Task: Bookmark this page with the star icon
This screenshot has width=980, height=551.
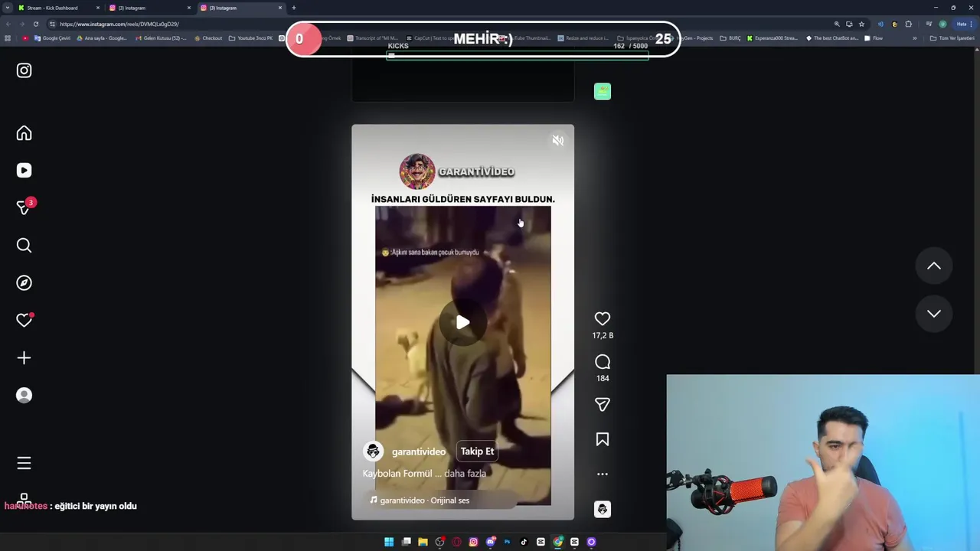Action: click(861, 24)
